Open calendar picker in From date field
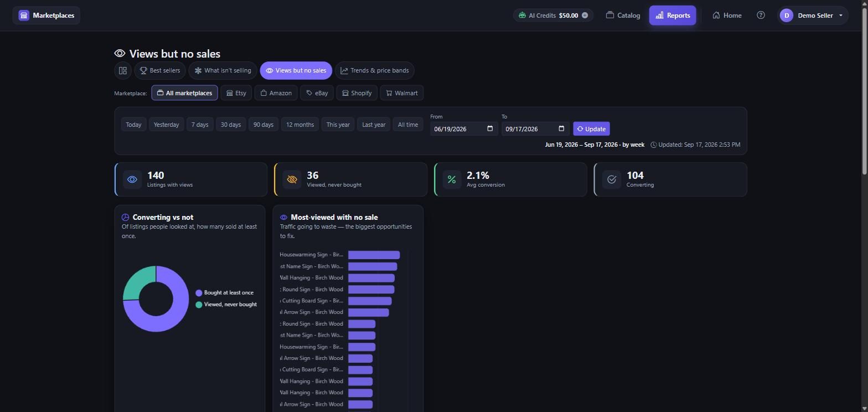The width and height of the screenshot is (868, 412). click(490, 129)
